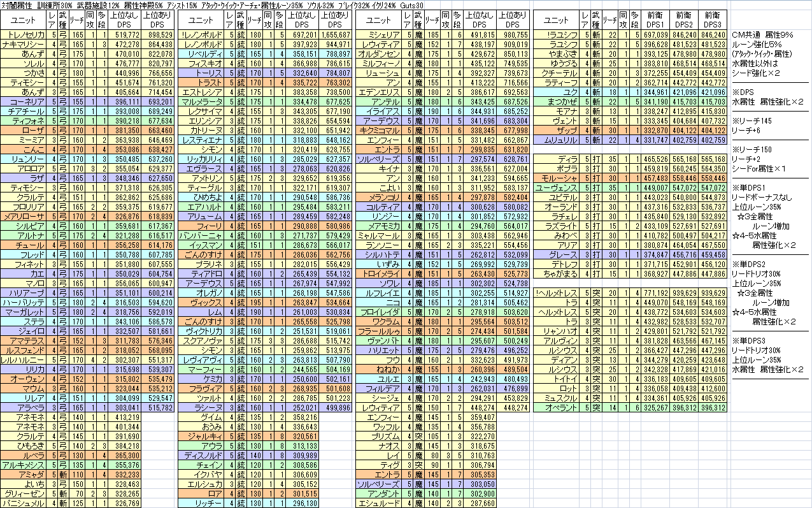812x508 pixels.
Task: Click the 898,529 DPS value
Action: (158, 34)
